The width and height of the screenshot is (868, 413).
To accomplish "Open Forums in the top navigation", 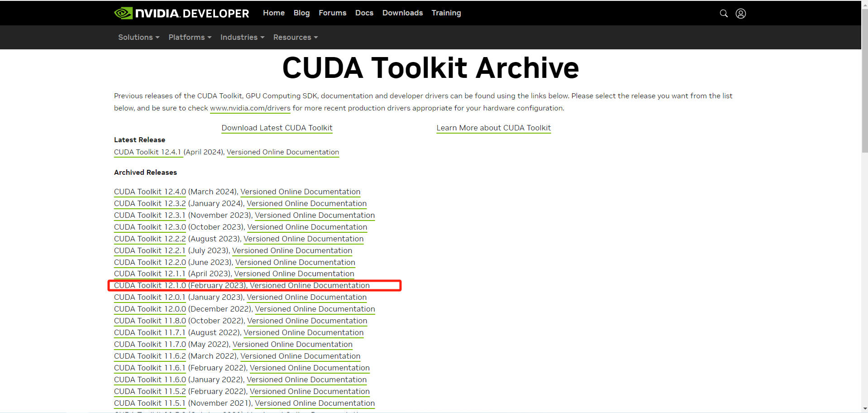I will point(332,13).
